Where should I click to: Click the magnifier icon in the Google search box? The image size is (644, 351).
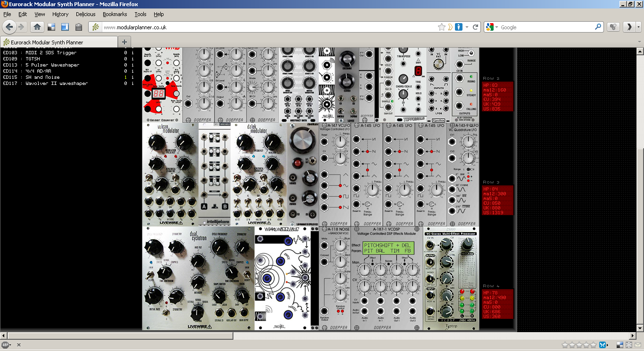click(x=598, y=27)
